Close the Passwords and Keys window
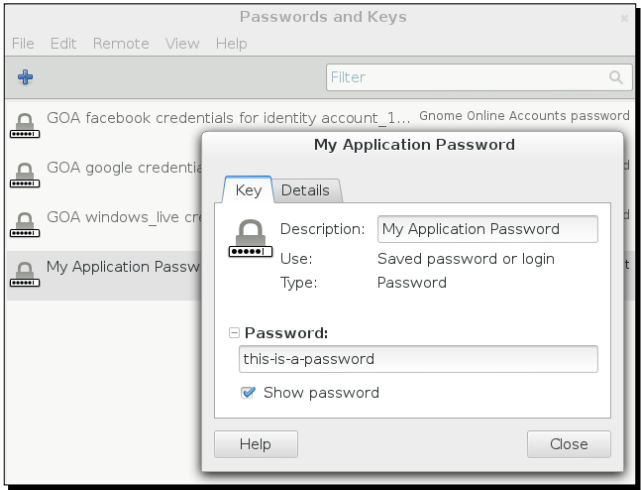Image resolution: width=642 pixels, height=490 pixels. (x=625, y=18)
